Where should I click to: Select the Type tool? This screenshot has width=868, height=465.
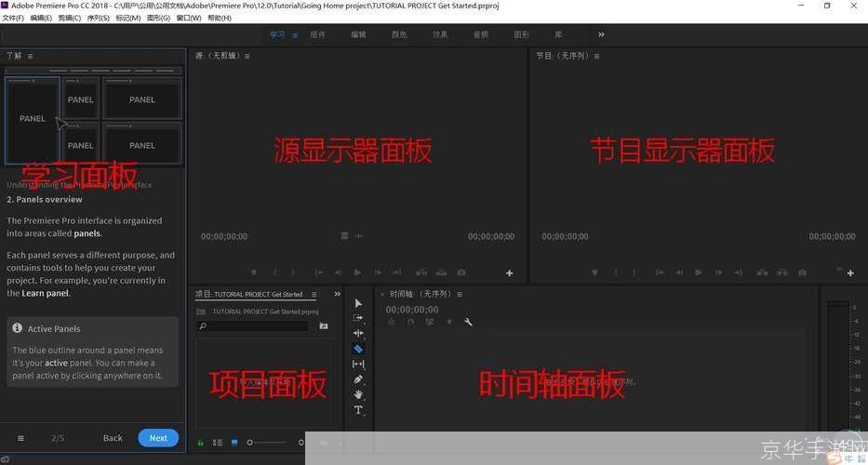click(x=358, y=410)
